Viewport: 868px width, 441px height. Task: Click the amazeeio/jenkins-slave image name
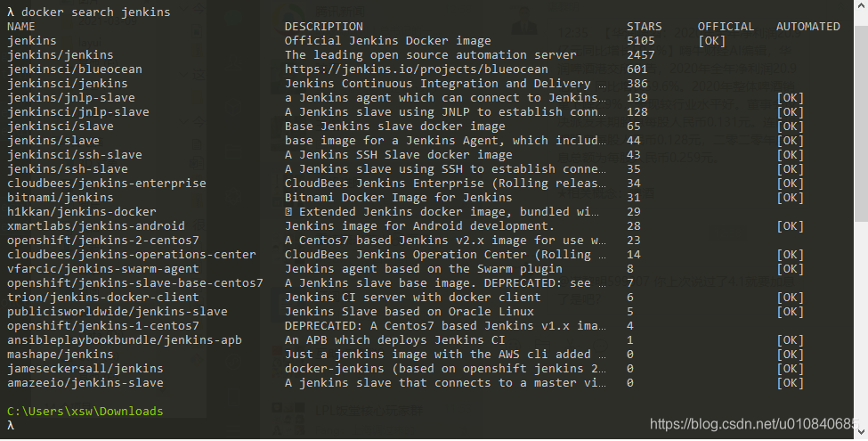[x=85, y=383]
